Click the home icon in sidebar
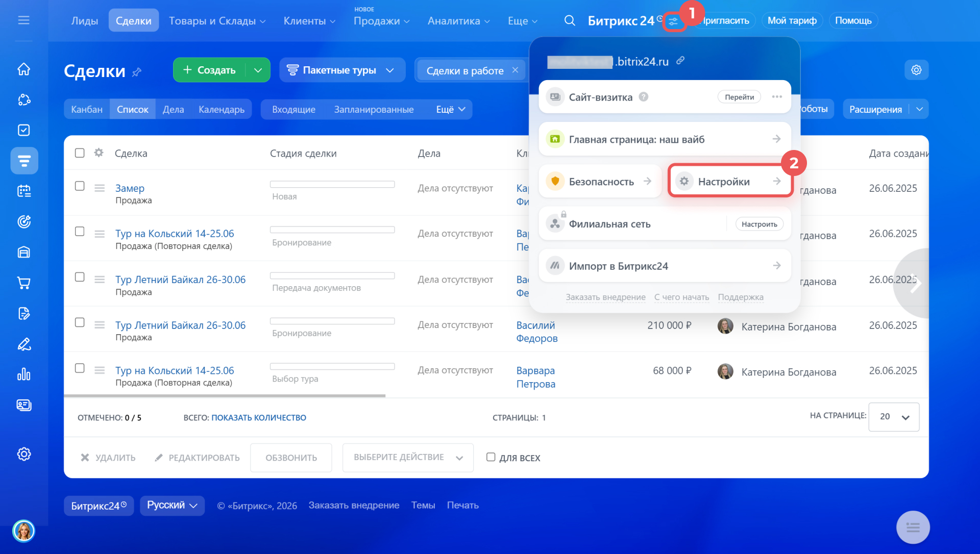 [24, 69]
